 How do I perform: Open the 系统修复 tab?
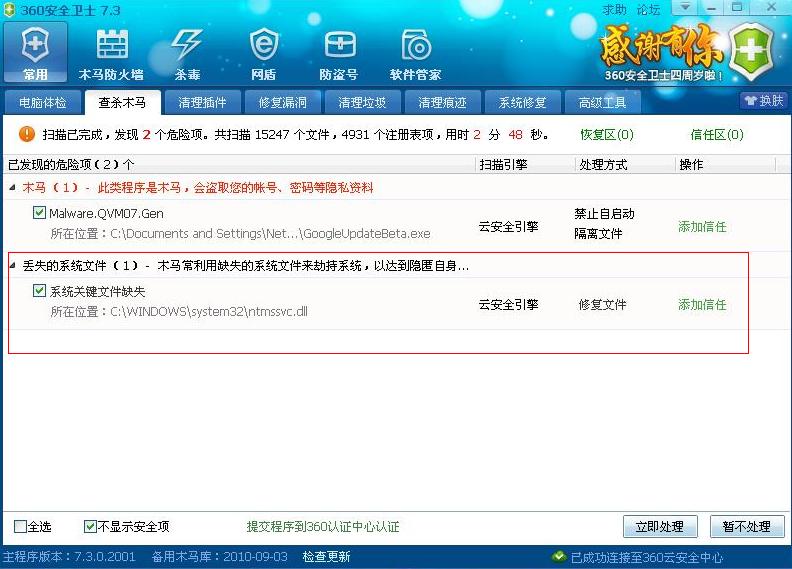pos(522,103)
